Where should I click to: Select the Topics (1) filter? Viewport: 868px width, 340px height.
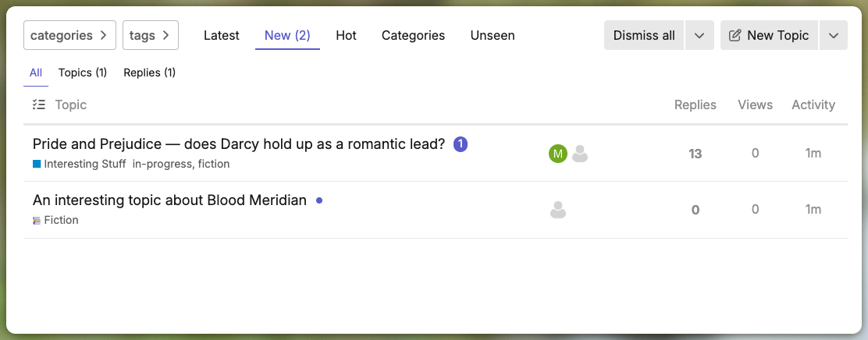tap(83, 73)
